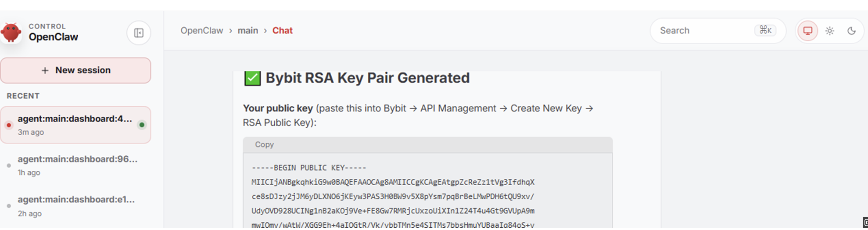Collapse the sidebar with the panel icon
Image resolution: width=868 pixels, height=230 pixels.
coord(139,33)
